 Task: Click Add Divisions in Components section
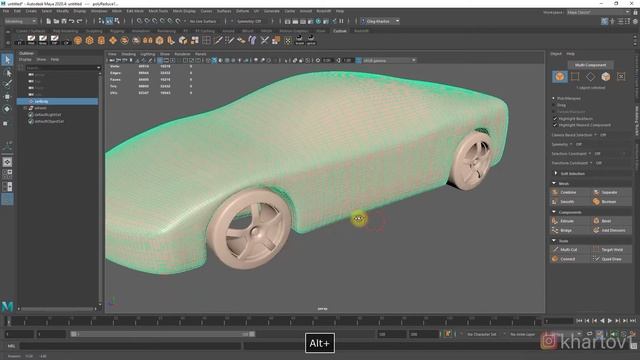click(613, 231)
